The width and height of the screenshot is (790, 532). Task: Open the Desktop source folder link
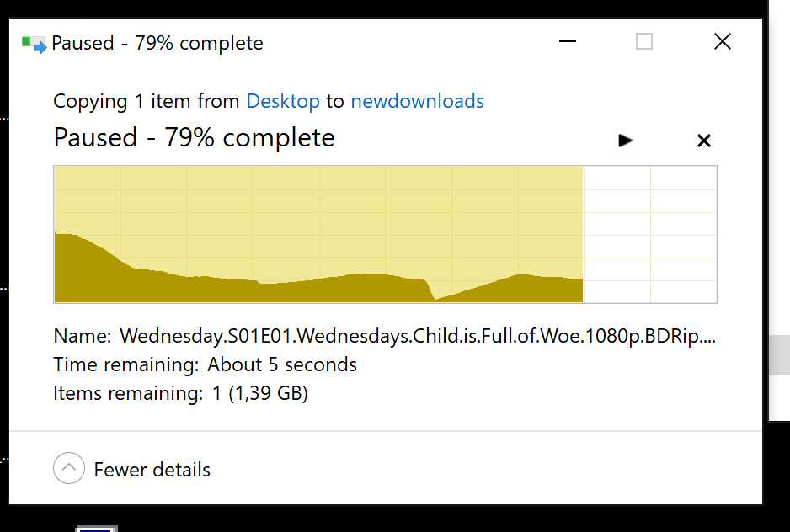click(x=283, y=101)
